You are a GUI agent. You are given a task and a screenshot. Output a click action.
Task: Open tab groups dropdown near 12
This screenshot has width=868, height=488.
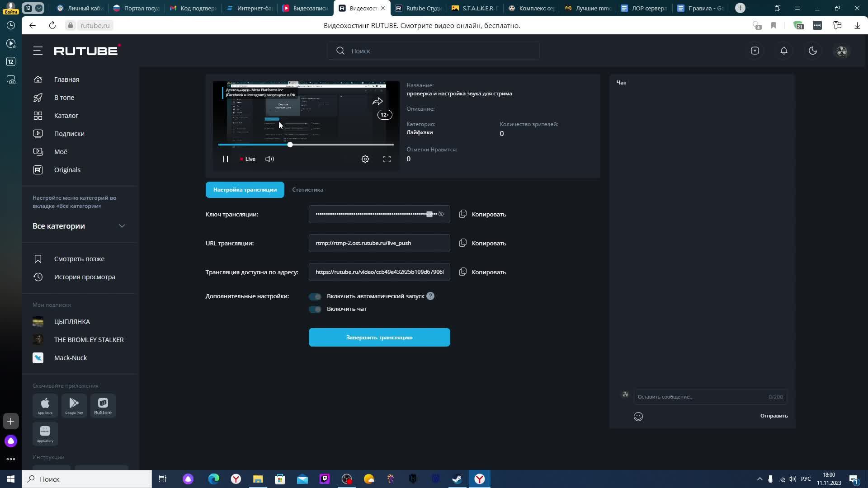point(39,8)
